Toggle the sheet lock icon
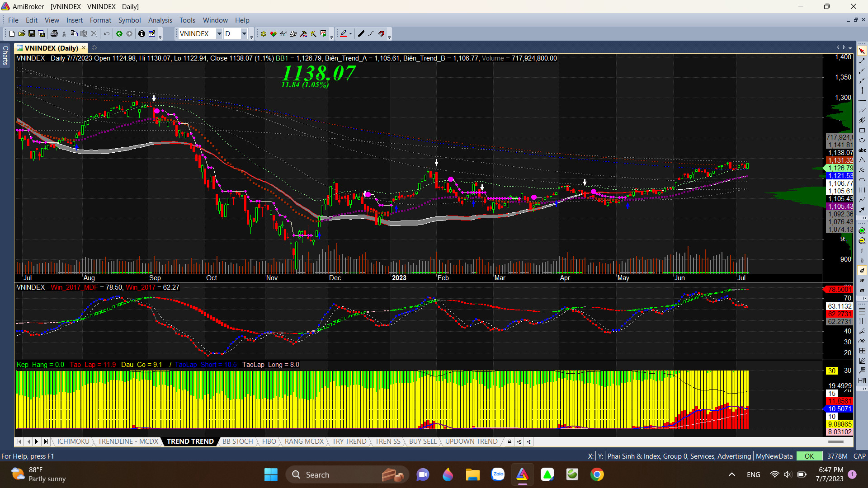 pyautogui.click(x=509, y=441)
